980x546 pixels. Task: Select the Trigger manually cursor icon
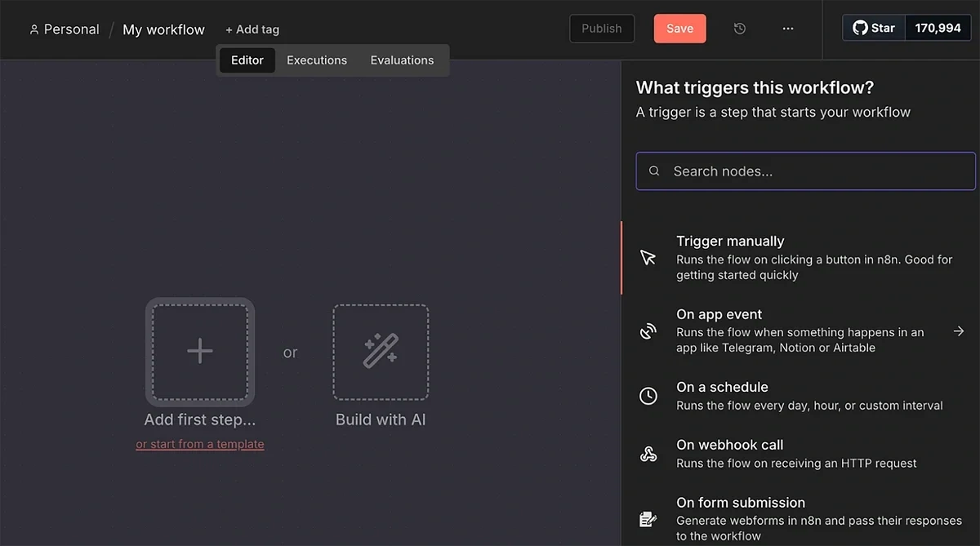click(648, 256)
